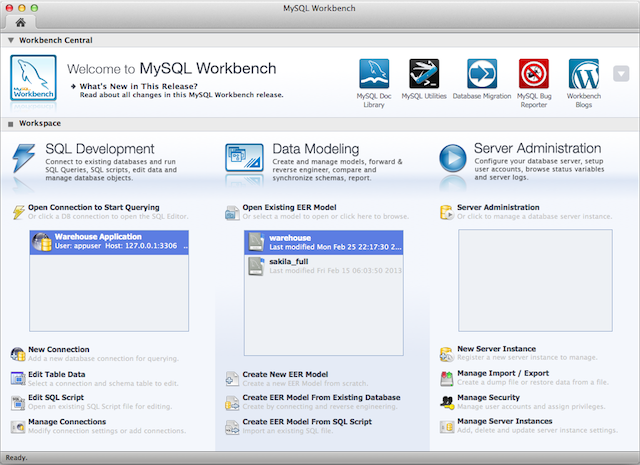Click the New Connection icon
Image resolution: width=640 pixels, height=465 pixels.
point(19,354)
